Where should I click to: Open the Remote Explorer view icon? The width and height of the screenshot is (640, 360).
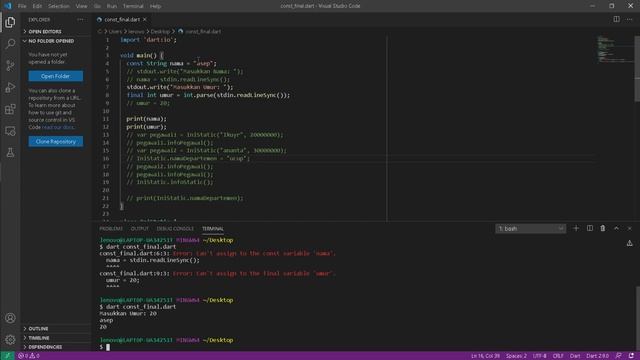(x=10, y=131)
